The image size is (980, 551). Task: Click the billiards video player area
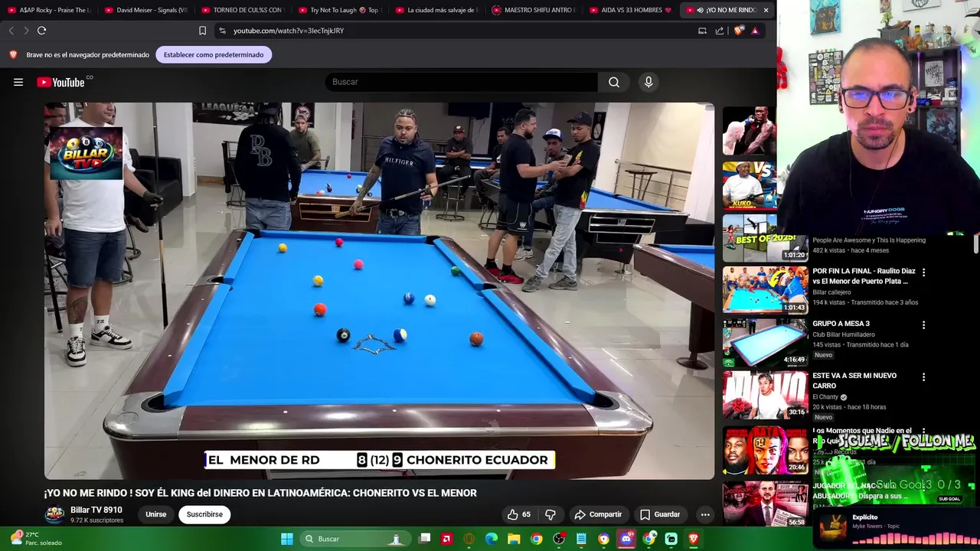[x=379, y=291]
